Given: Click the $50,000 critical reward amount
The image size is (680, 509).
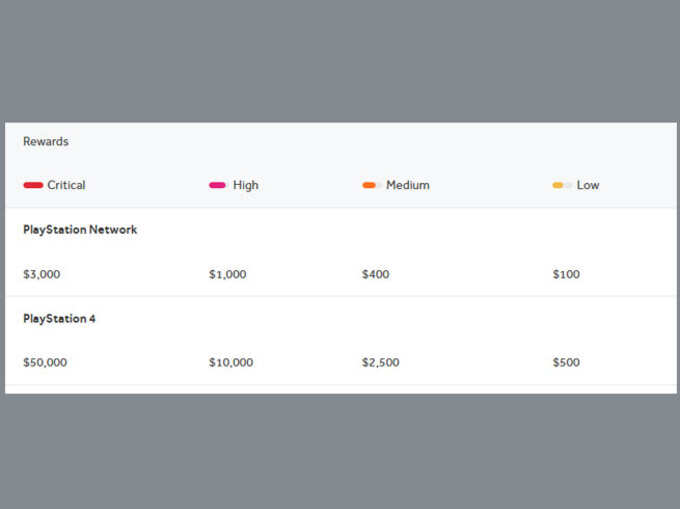Looking at the screenshot, I should pos(45,362).
